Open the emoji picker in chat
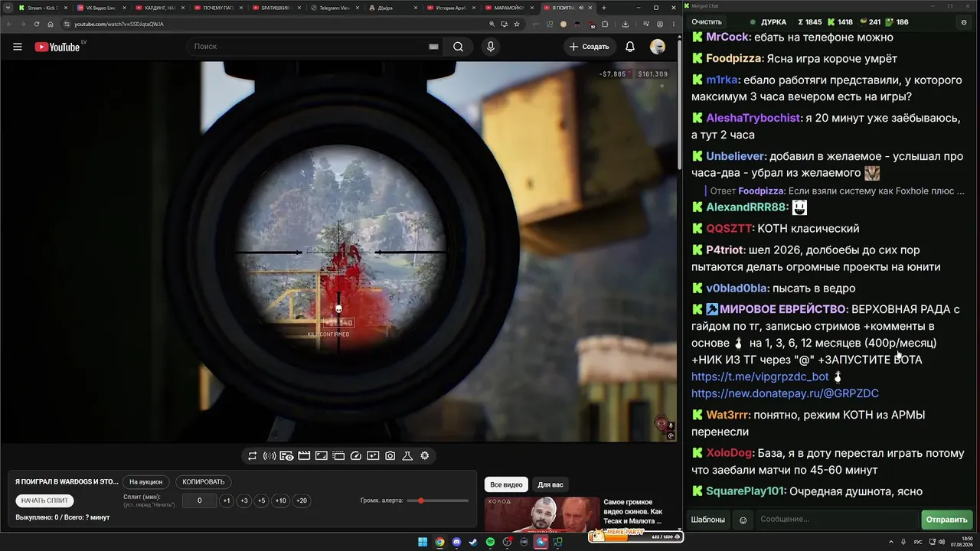Screen dimensions: 980x551 click(743, 520)
